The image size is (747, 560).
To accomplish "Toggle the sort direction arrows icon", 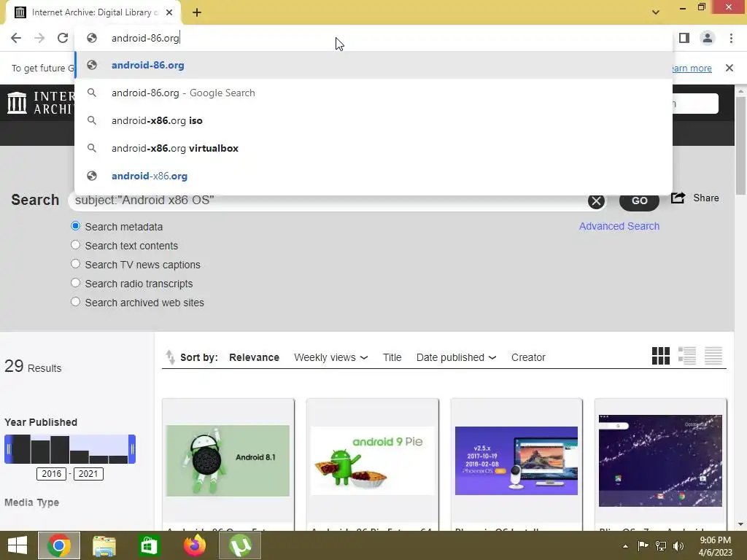I will 170,357.
